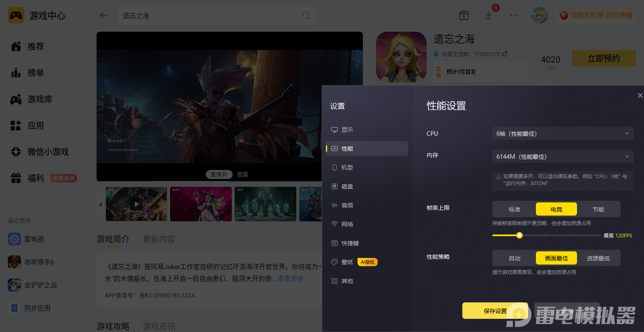Open the calendar reservation icon in top bar
This screenshot has width=644, height=332.
464,15
